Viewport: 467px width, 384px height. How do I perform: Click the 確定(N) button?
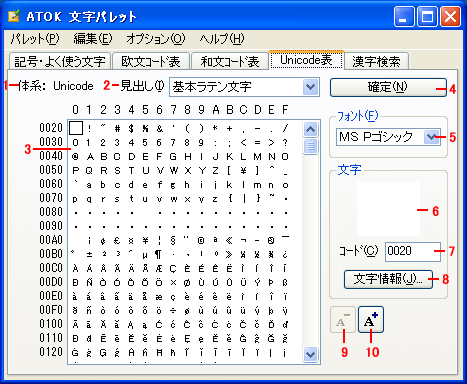(x=388, y=87)
